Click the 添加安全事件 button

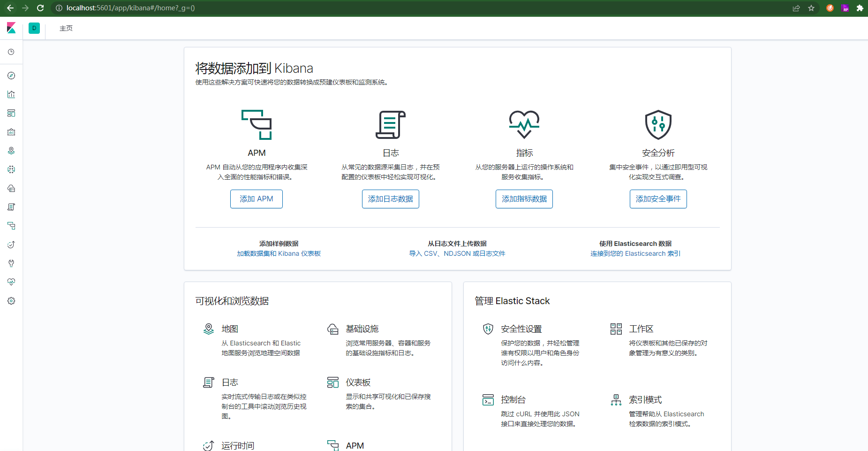(x=658, y=199)
